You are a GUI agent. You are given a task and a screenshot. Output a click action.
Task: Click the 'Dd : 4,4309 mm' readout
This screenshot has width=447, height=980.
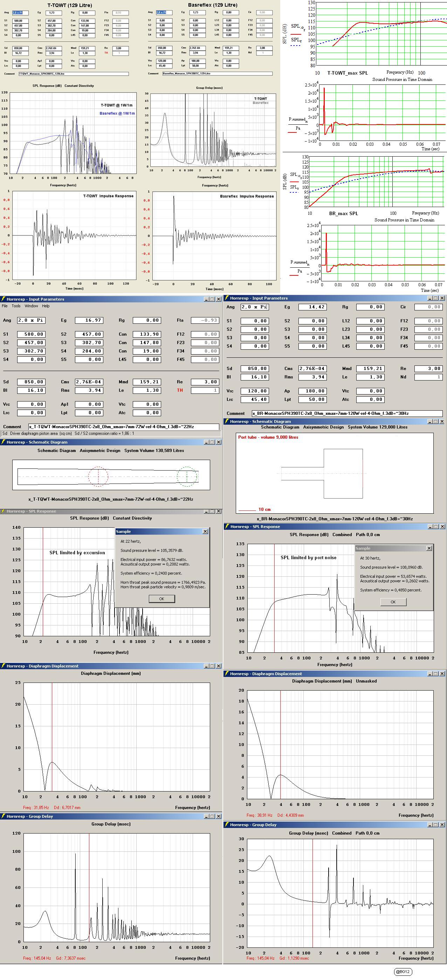(x=291, y=815)
